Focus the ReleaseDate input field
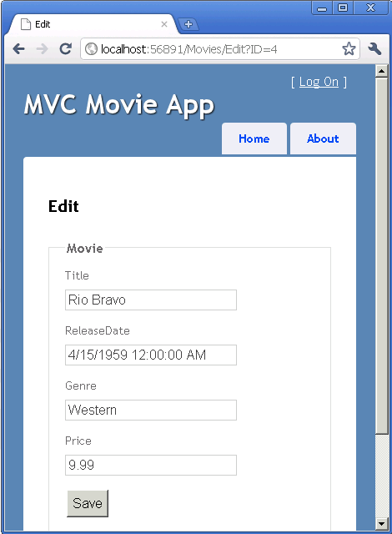392x534 pixels. 151,355
